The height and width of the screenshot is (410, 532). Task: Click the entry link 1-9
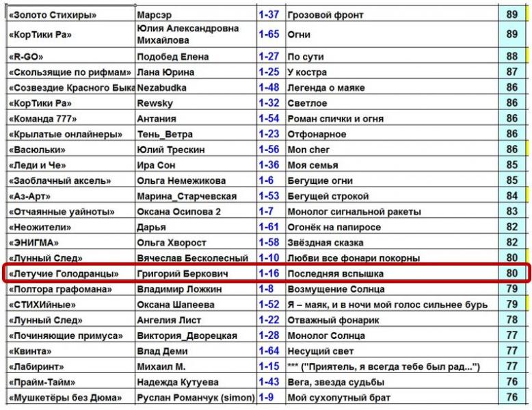pyautogui.click(x=266, y=397)
